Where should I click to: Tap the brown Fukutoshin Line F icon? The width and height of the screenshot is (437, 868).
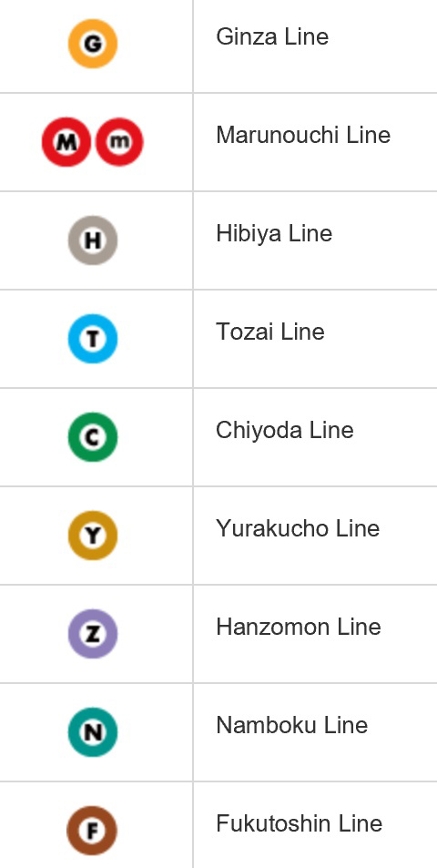[x=92, y=831]
